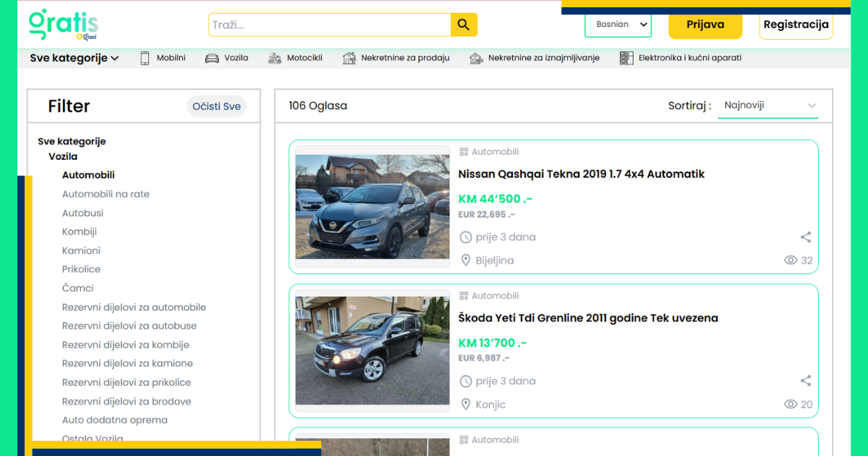
Task: Click the KM 44'500 price
Action: point(495,199)
